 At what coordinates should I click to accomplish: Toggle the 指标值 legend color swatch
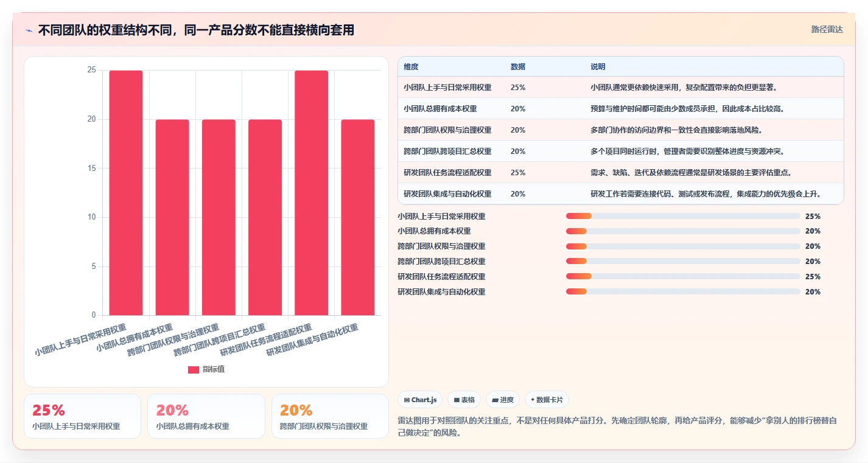(194, 369)
